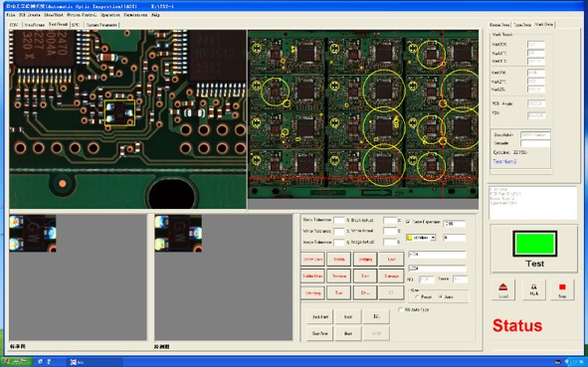Open the PCB Create menu
Viewport: 588px width, 367px height.
[29, 15]
